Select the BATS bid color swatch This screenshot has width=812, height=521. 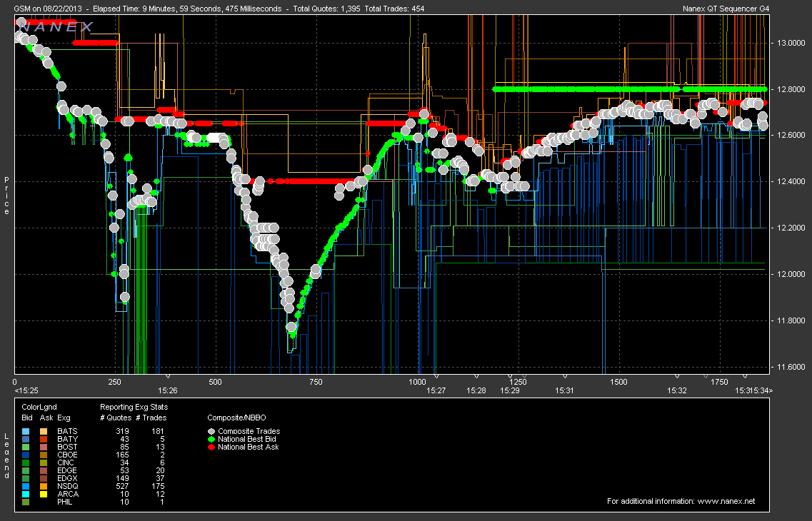pyautogui.click(x=26, y=431)
